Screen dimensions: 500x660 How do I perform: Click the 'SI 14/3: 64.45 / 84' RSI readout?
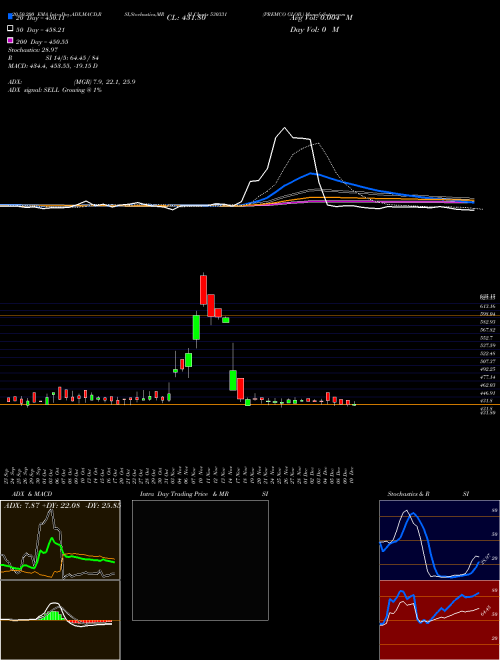(x=70, y=58)
